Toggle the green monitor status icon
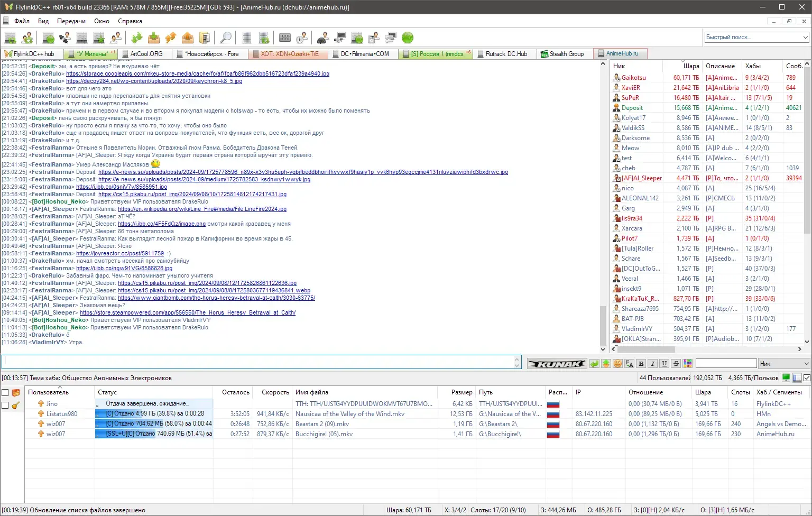The width and height of the screenshot is (812, 516). [786, 377]
